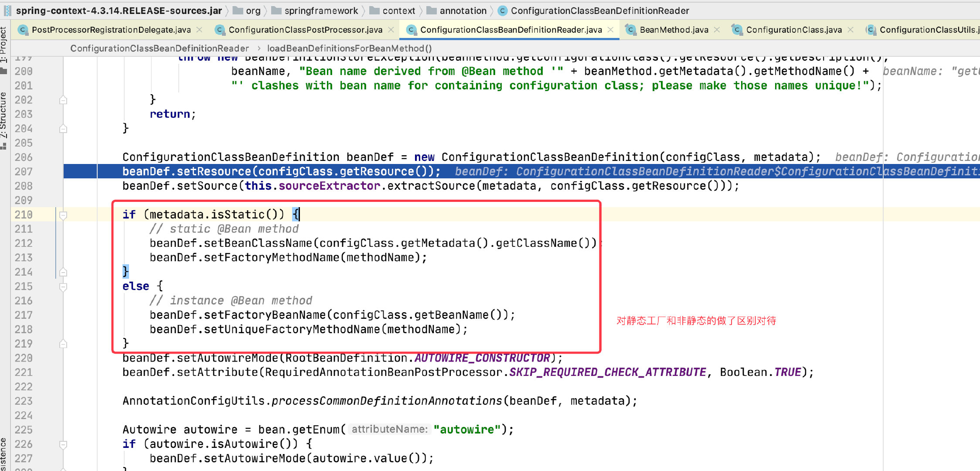Click line number 210 in the gutter
Screen dimensions: 980x471
[24, 215]
